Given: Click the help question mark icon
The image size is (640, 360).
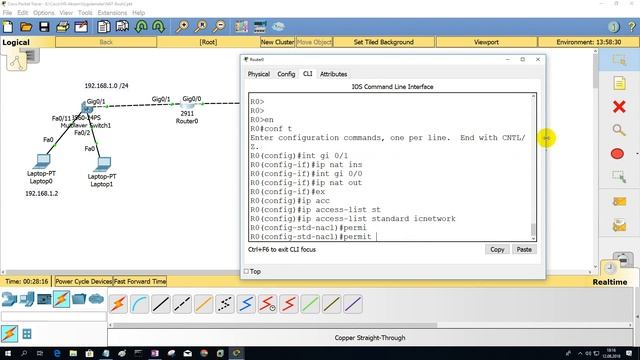Looking at the screenshot, I should pos(632,27).
